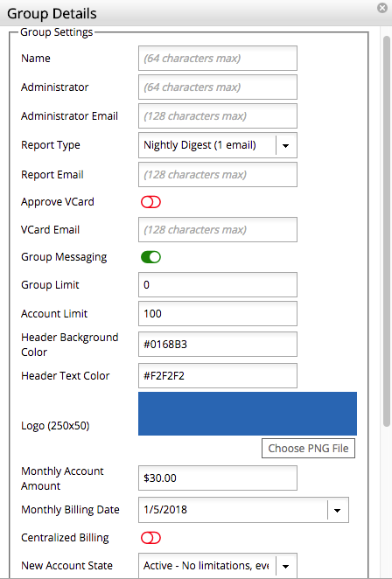Select the Group Limit field
Image resolution: width=392 pixels, height=579 pixels.
218,285
